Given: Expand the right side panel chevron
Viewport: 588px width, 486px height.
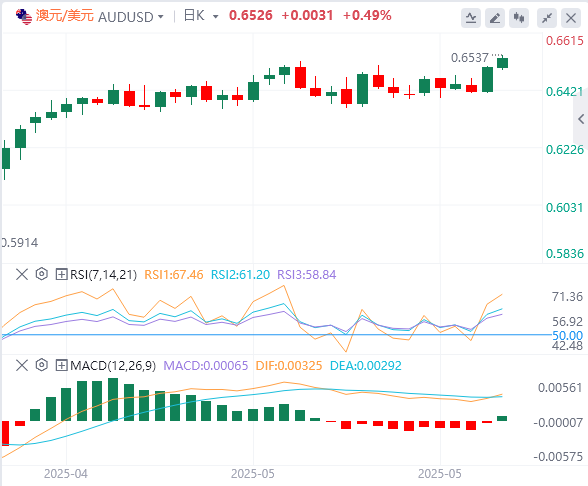Looking at the screenshot, I should (581, 119).
